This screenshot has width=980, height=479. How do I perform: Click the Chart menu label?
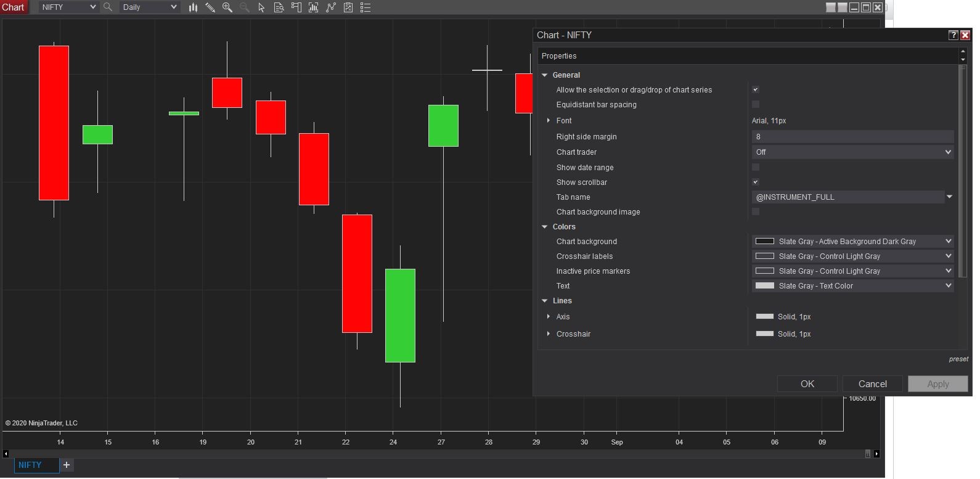[14, 7]
